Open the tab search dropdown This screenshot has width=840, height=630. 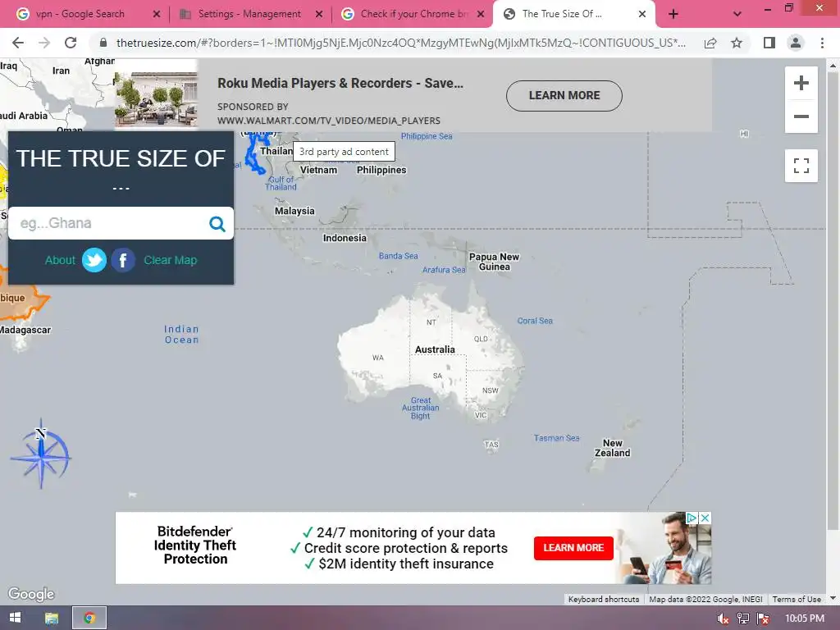coord(737,14)
